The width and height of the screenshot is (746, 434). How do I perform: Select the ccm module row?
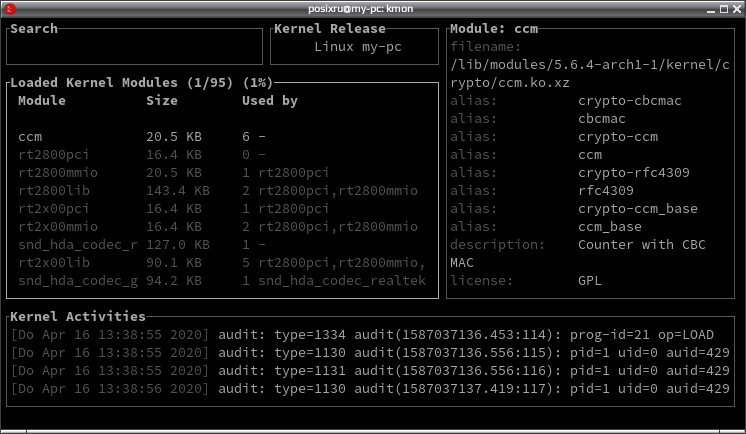(222, 137)
